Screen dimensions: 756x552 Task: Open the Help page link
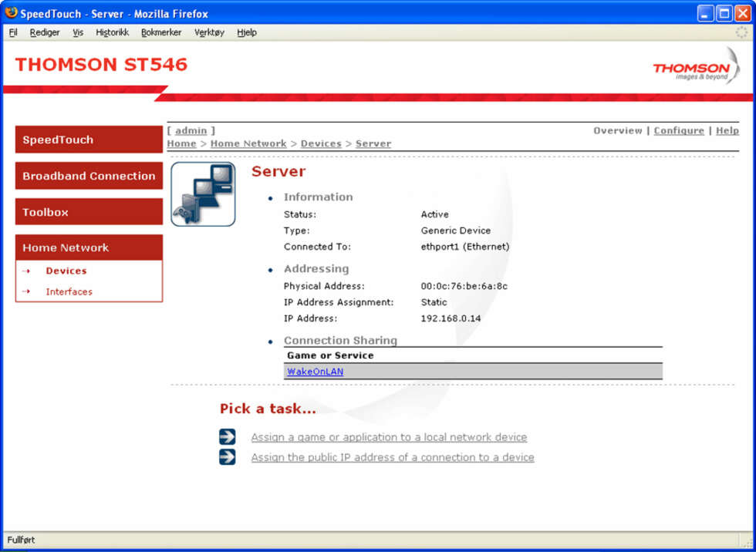coord(727,130)
